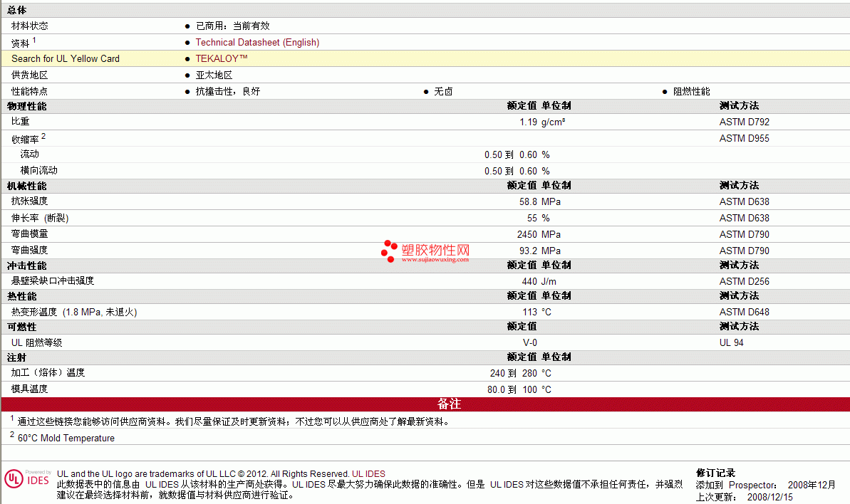Click the ASTM D792 test method
Screen dimensions: 850x504
[x=745, y=122]
